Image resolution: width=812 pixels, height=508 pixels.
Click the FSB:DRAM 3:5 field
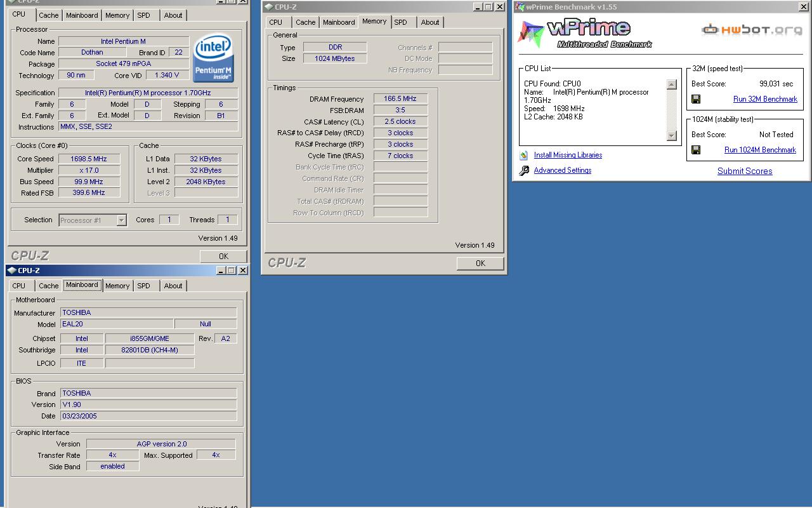[x=400, y=110]
